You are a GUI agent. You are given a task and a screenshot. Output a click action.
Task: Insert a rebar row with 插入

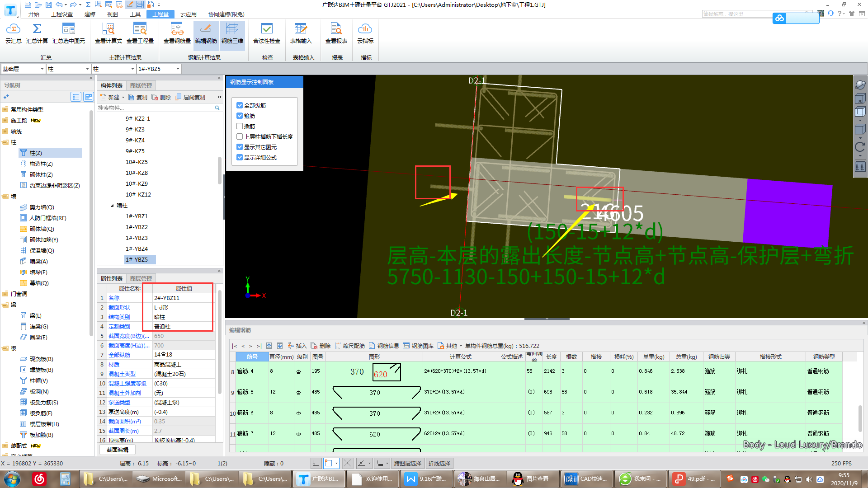coord(297,346)
